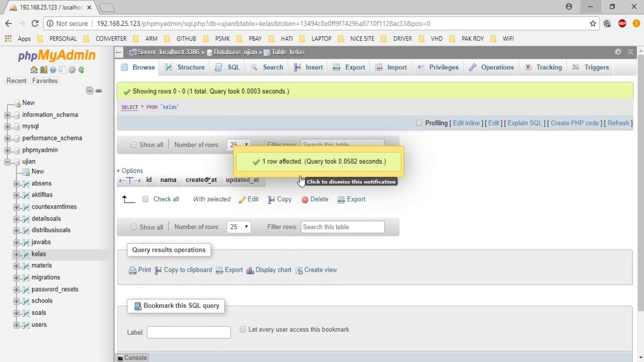Viewport: 644px width, 362px height.
Task: Open the lower Number of rows dropdown
Action: (x=238, y=227)
